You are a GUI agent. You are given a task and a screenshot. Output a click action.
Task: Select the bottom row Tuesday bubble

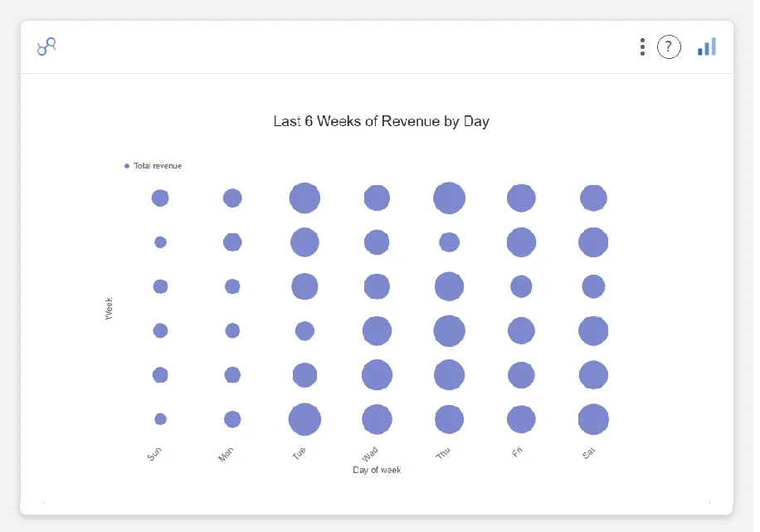[304, 419]
